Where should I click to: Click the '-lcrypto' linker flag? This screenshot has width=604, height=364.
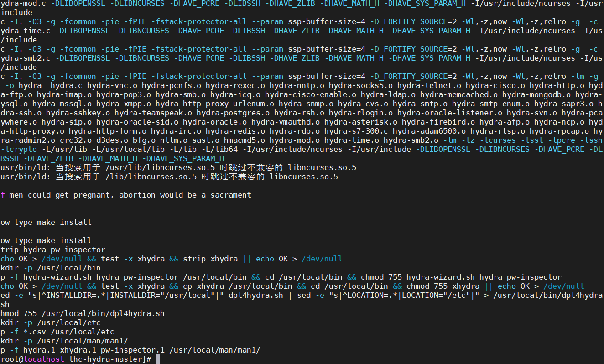click(x=19, y=150)
